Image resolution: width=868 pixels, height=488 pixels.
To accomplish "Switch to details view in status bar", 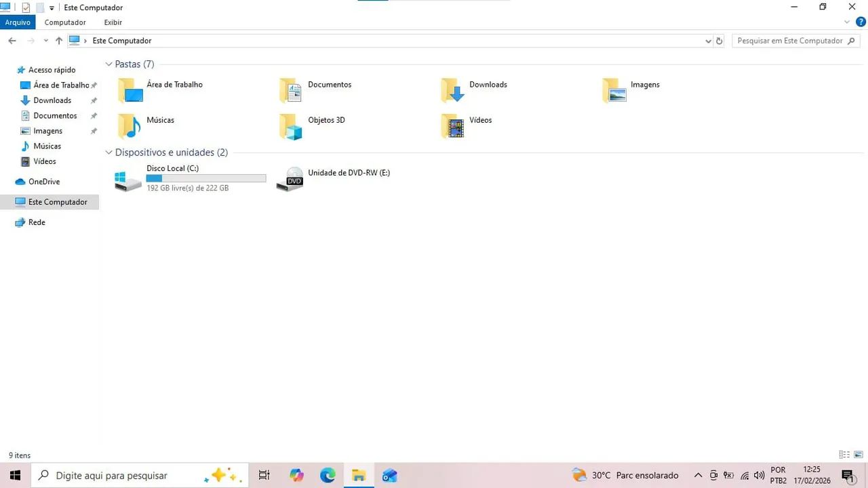I will pos(844,455).
